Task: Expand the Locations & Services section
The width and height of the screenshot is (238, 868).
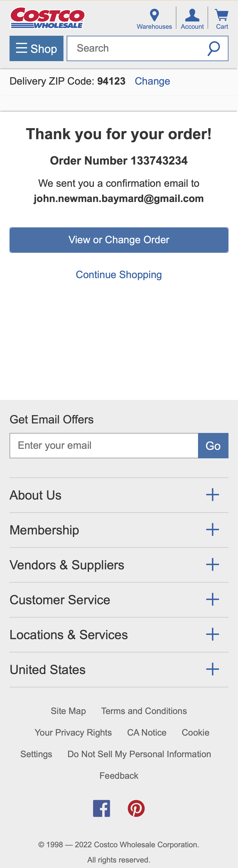Action: pos(212,635)
